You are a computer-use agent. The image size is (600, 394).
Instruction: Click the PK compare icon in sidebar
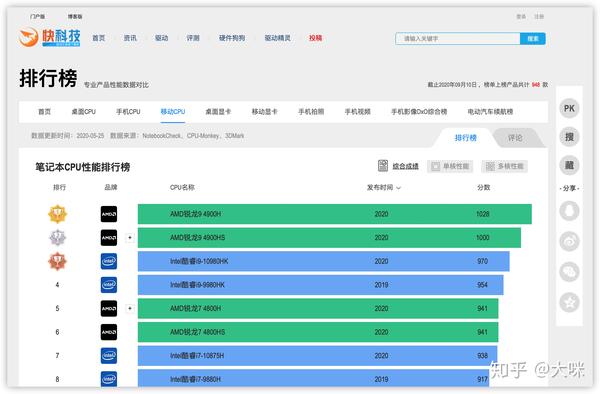[x=569, y=108]
